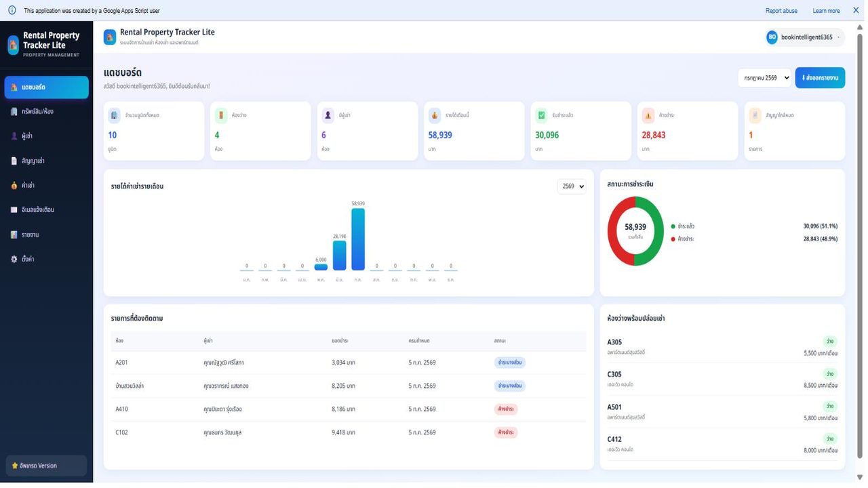Viewport: 868px width, 488px height.
Task: Click the 28,198 bar in monthly chart
Action: tap(340, 256)
